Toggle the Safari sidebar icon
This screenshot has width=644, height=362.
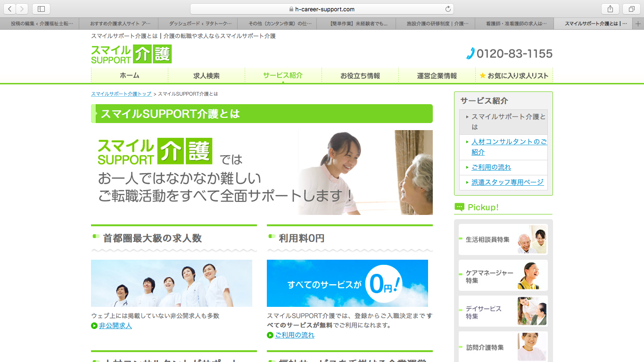tap(41, 9)
